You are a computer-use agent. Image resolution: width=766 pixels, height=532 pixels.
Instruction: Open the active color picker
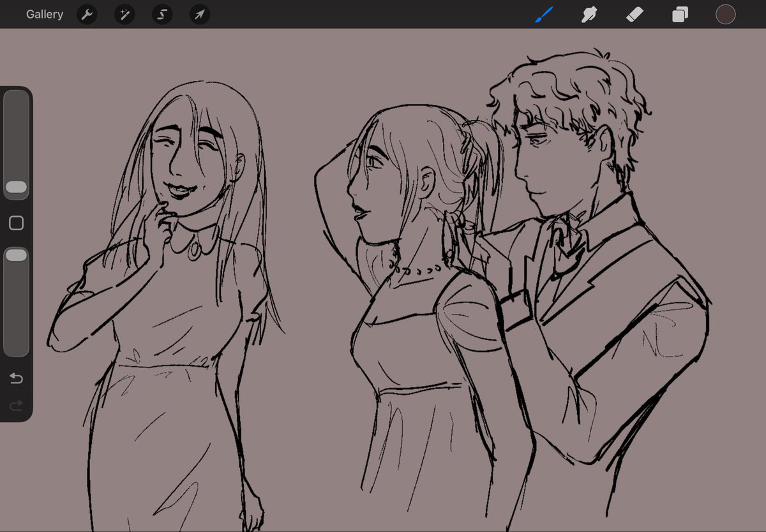click(x=725, y=14)
